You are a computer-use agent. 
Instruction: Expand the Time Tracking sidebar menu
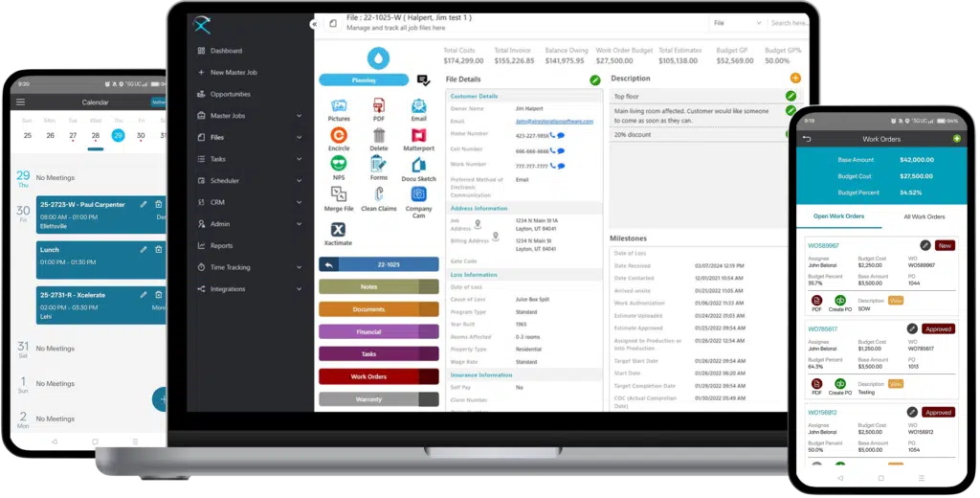click(299, 267)
